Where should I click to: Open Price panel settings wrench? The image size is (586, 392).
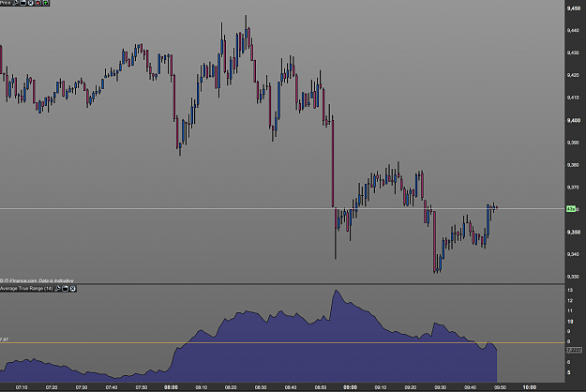point(15,3)
